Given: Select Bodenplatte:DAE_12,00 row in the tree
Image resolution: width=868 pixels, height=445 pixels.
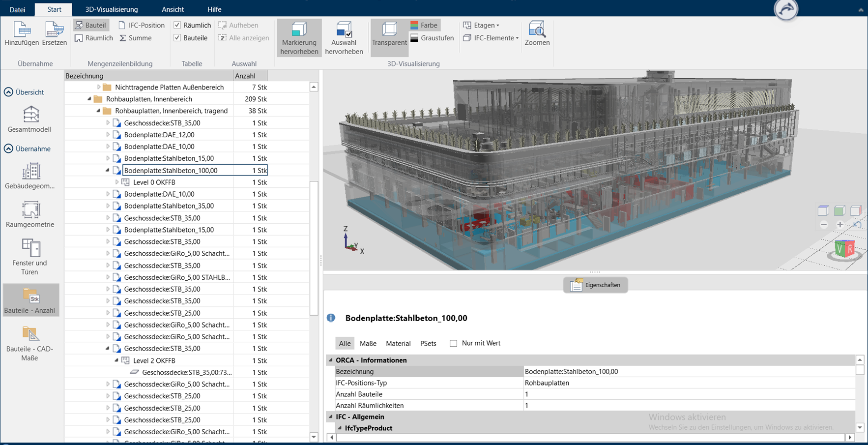Looking at the screenshot, I should coord(159,135).
